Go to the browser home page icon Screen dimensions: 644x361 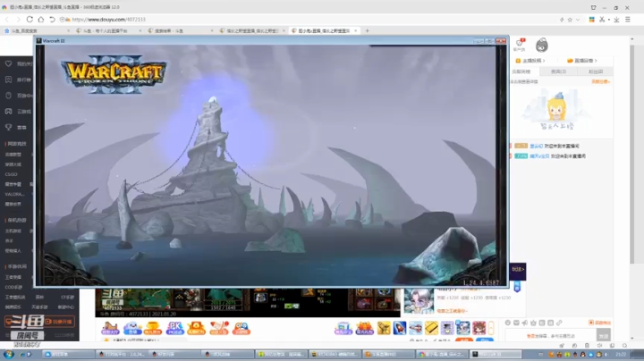40,20
